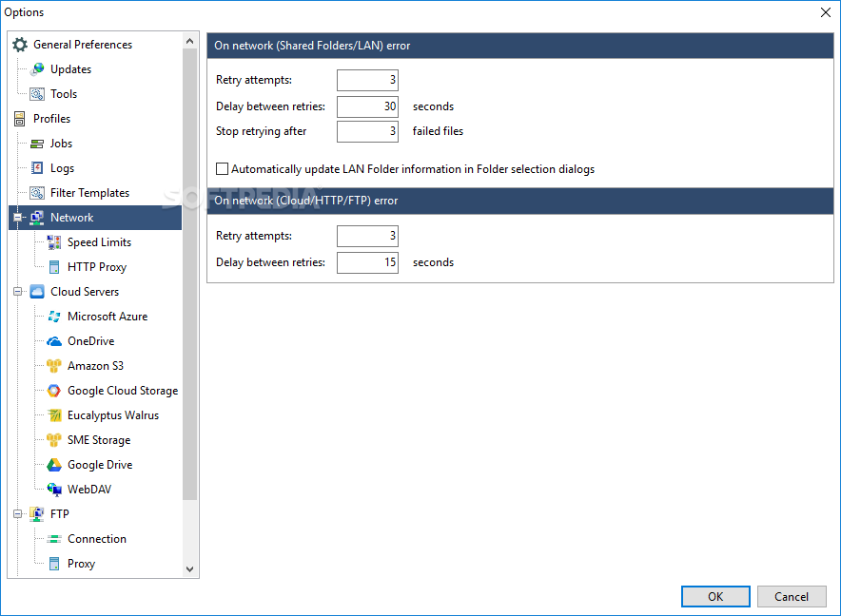Close the Options dialog
The height and width of the screenshot is (616, 841).
pos(826,12)
